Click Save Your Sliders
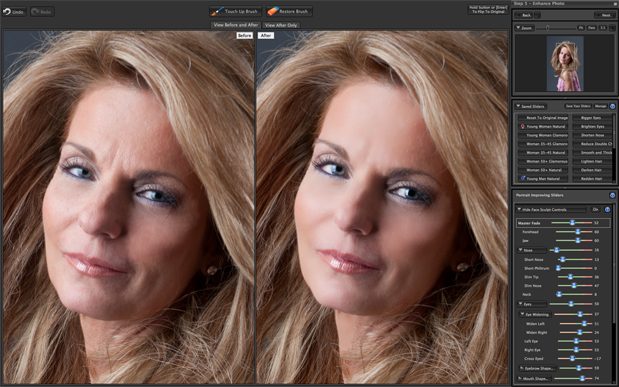 click(x=578, y=106)
